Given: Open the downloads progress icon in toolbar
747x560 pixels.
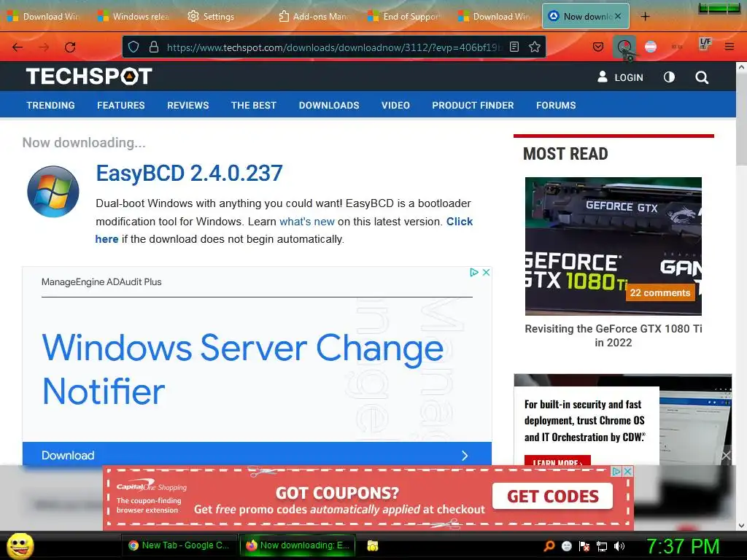Looking at the screenshot, I should coord(624,47).
